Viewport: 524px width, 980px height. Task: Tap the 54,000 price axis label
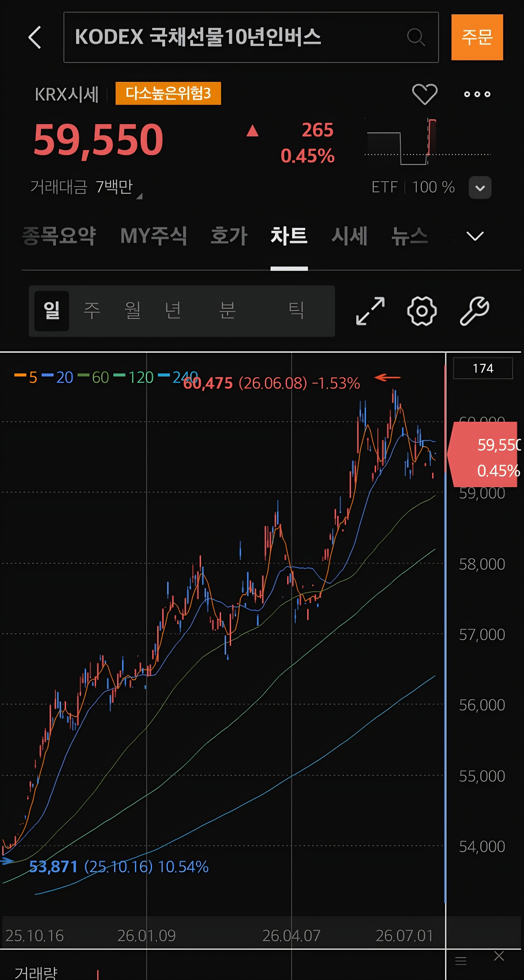pyautogui.click(x=482, y=846)
